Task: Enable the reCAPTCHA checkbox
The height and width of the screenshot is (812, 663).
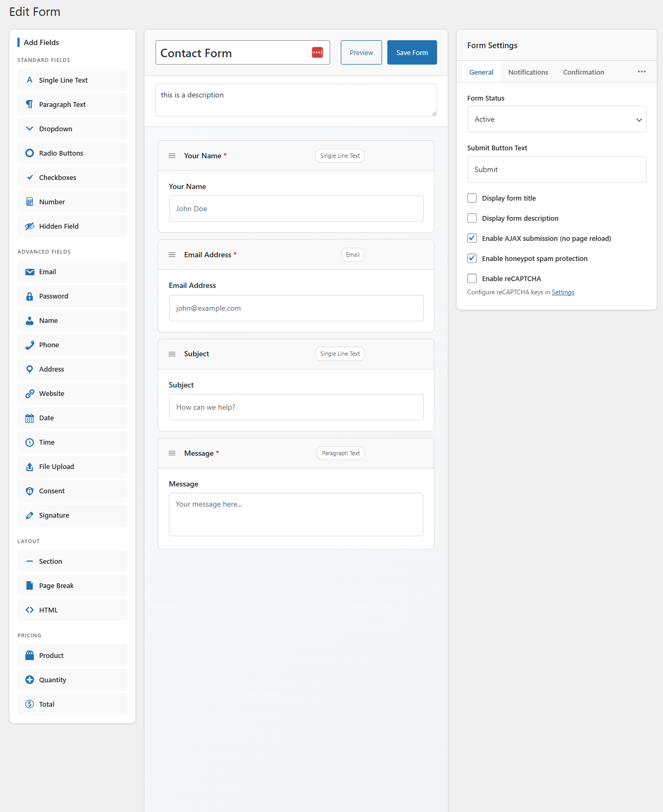Action: point(471,278)
